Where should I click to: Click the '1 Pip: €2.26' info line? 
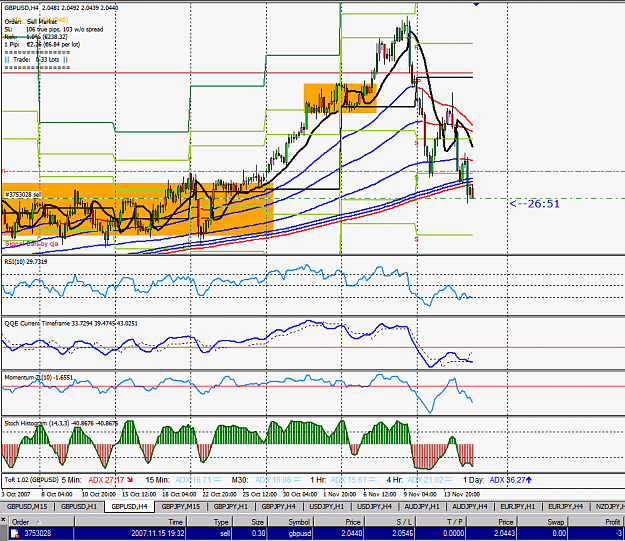click(x=42, y=44)
